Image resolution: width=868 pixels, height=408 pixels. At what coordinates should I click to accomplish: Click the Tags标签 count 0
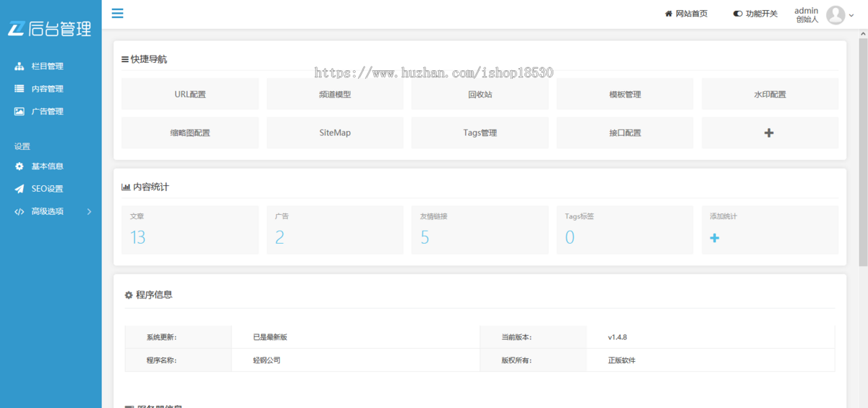pyautogui.click(x=570, y=237)
